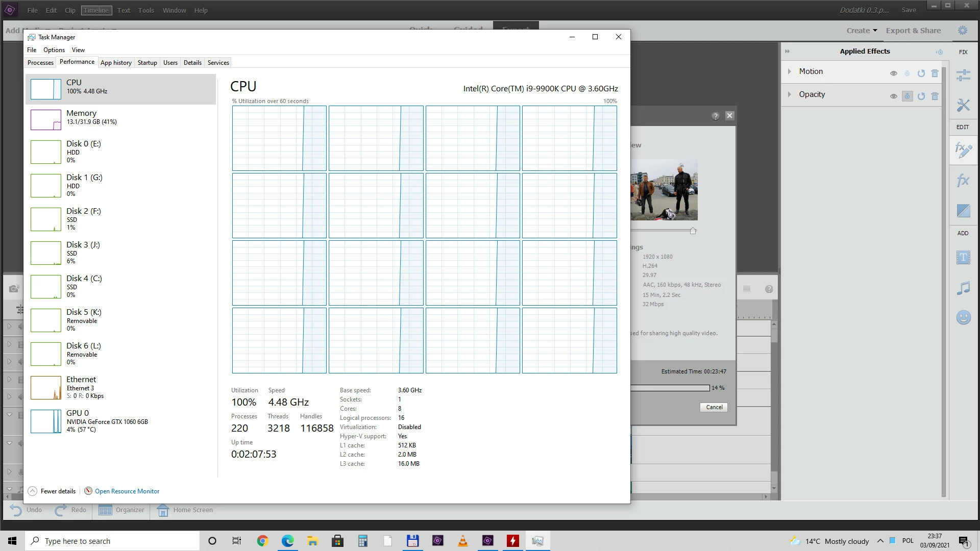Image resolution: width=980 pixels, height=551 pixels.
Task: Open the Effects fx icon panel
Action: coord(963,180)
